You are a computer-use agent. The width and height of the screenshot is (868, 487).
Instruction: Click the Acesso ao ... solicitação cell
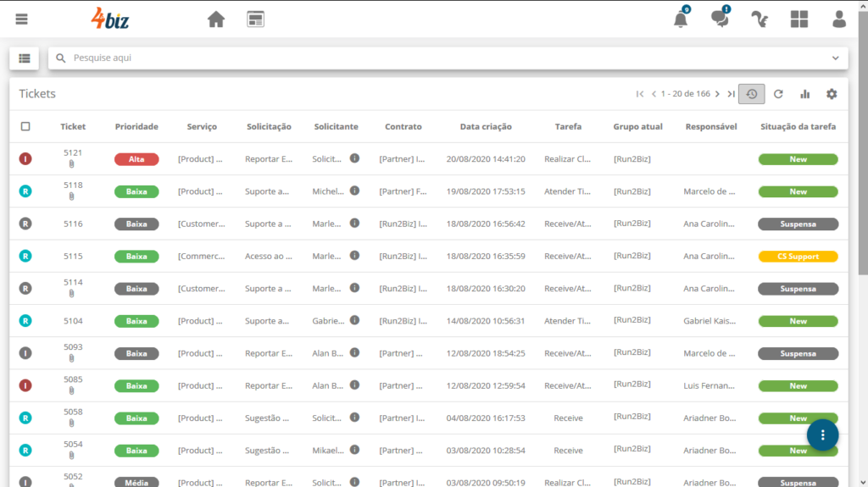point(269,257)
